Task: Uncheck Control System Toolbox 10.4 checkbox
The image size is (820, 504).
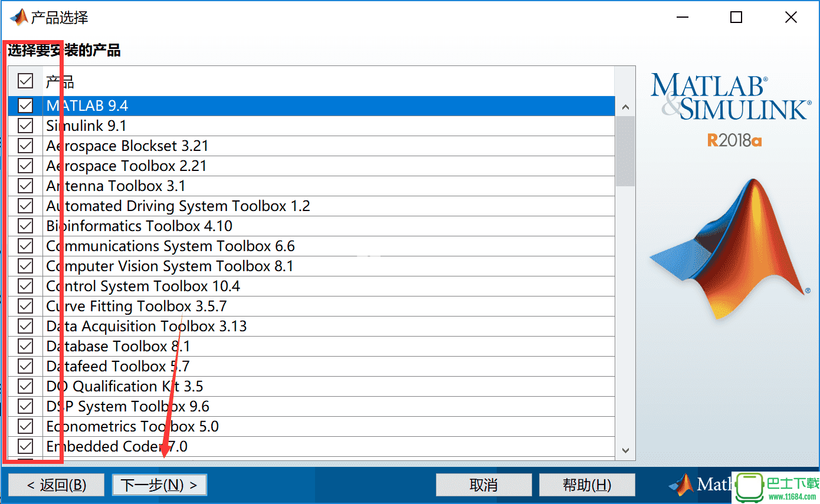Action: point(25,286)
